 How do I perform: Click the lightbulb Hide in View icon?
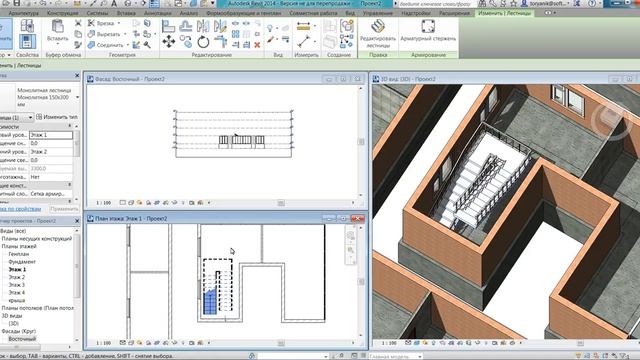[270, 28]
